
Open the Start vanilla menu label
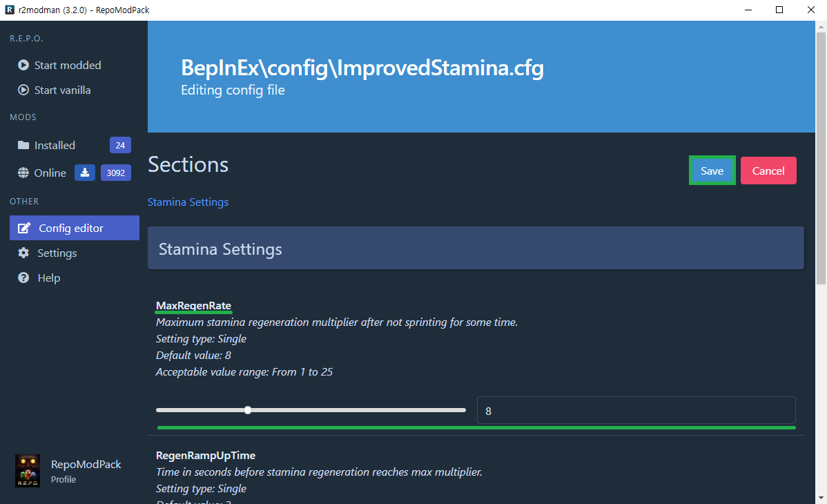(62, 90)
